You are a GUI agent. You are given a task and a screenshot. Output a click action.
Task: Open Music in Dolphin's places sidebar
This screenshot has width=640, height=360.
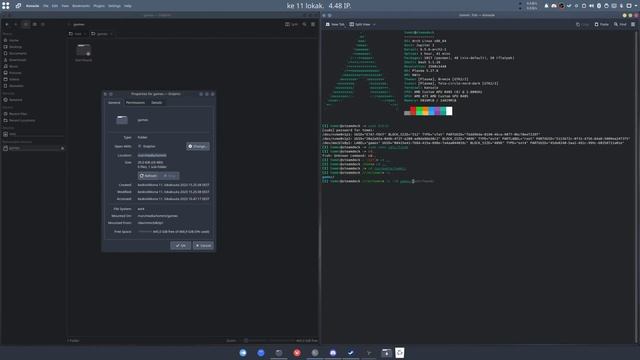coord(33,66)
